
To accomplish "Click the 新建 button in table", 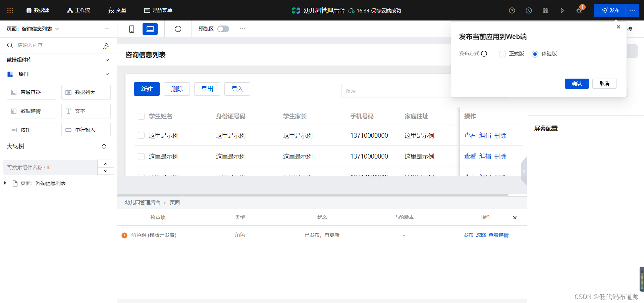I will [147, 89].
